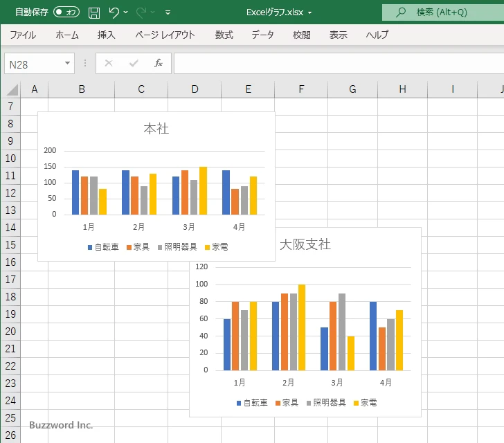This screenshot has height=443, width=504.
Task: Select column H header
Action: (402, 89)
